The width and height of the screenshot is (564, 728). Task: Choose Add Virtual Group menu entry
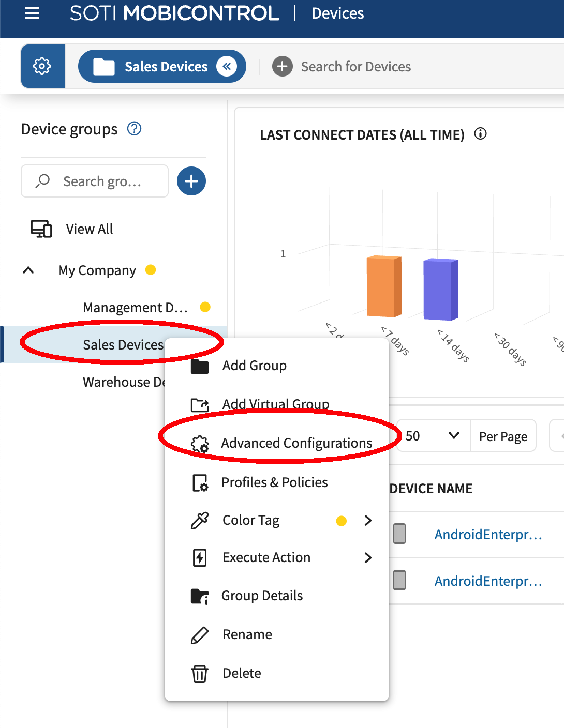pos(277,404)
